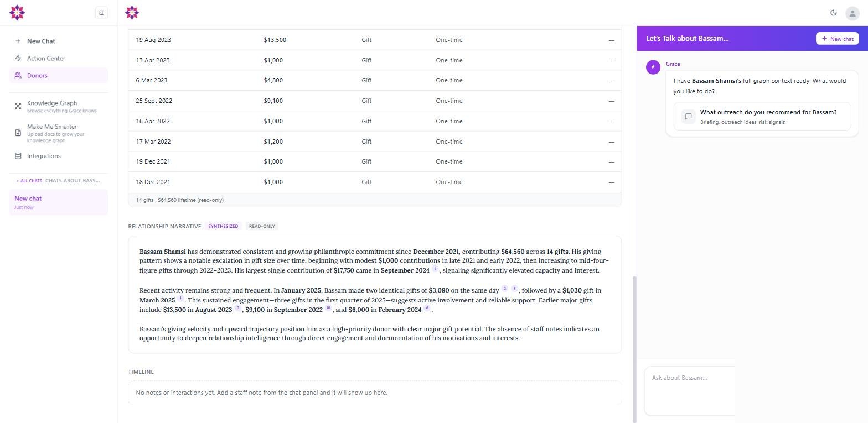
Task: Select the 'New chat' conversation entry
Action: click(59, 202)
